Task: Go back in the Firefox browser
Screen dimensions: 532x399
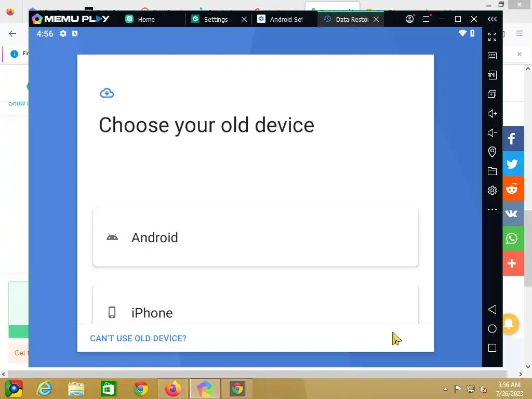Action: 12,33
